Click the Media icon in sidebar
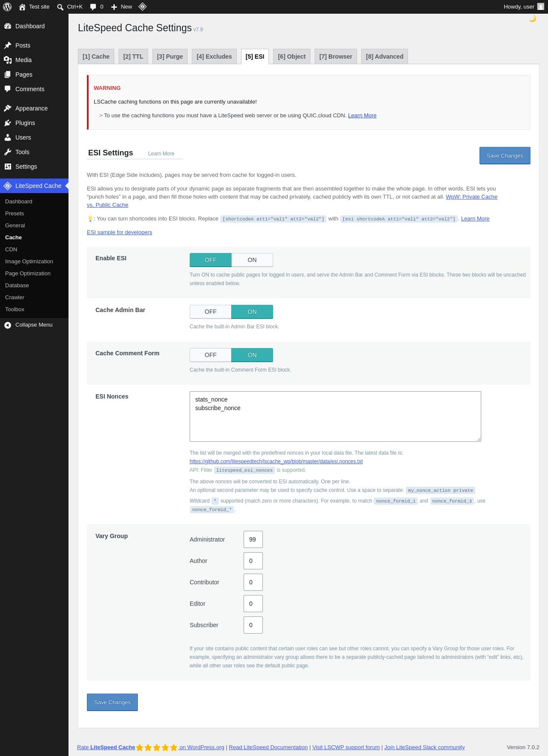548x756 pixels. click(8, 60)
